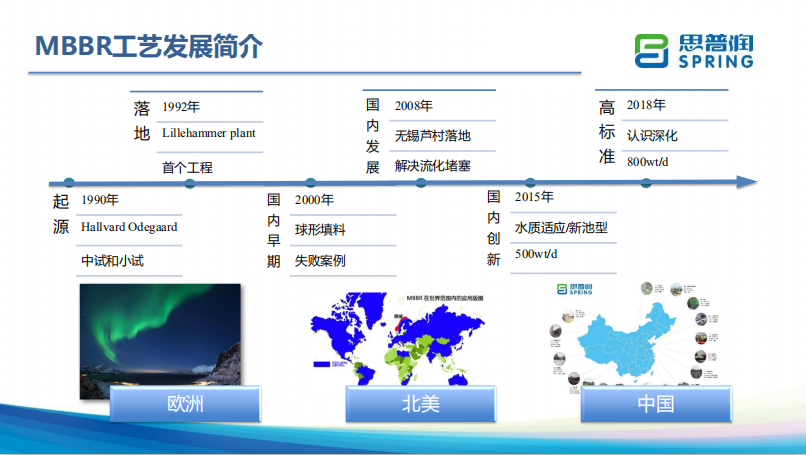Screen dimensions: 806x455
Task: Click the 中国 label button
Action: [x=655, y=404]
